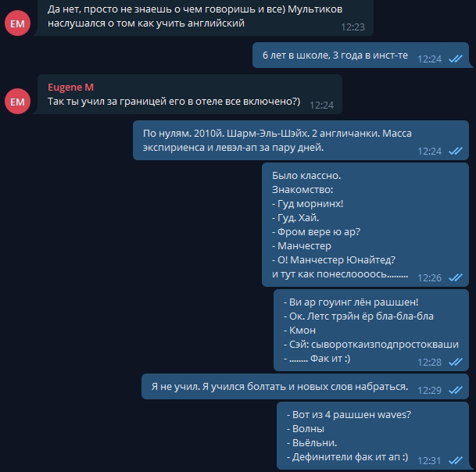Click read receipt icon on the 12:28 message
Viewport: 476px width, 472px height.
[455, 362]
